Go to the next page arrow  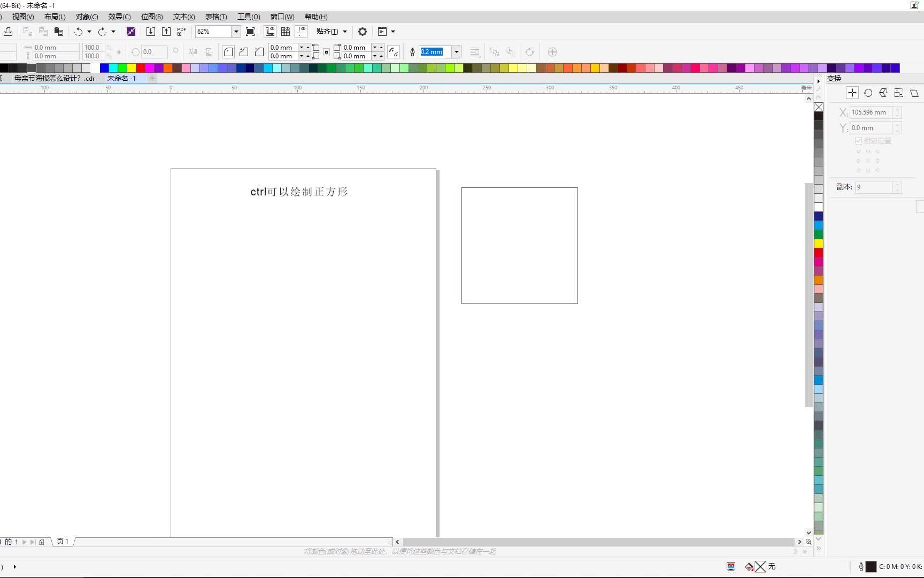[x=24, y=542]
